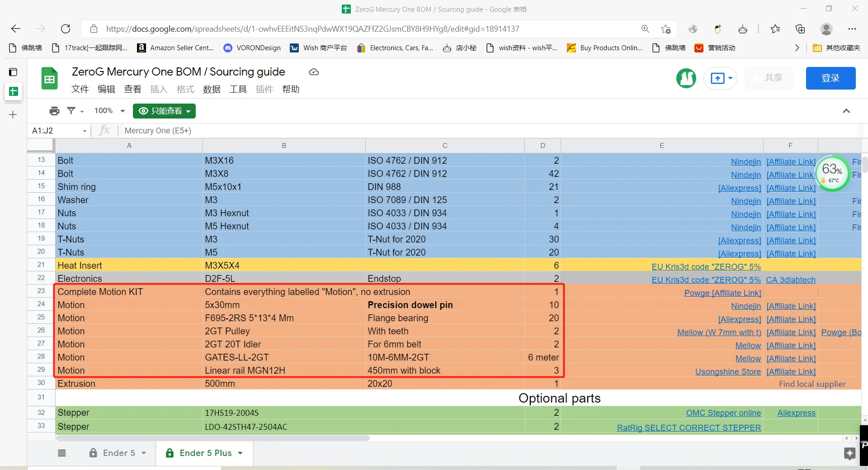Open the Explore icon at bottom right
The height and width of the screenshot is (470, 868).
coord(849,453)
